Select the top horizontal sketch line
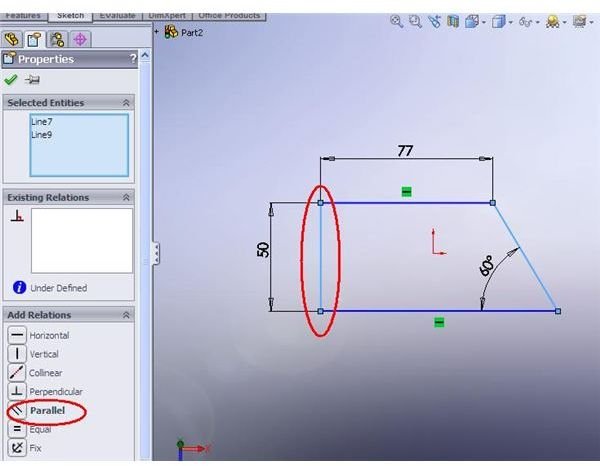600x466 pixels. (406, 203)
